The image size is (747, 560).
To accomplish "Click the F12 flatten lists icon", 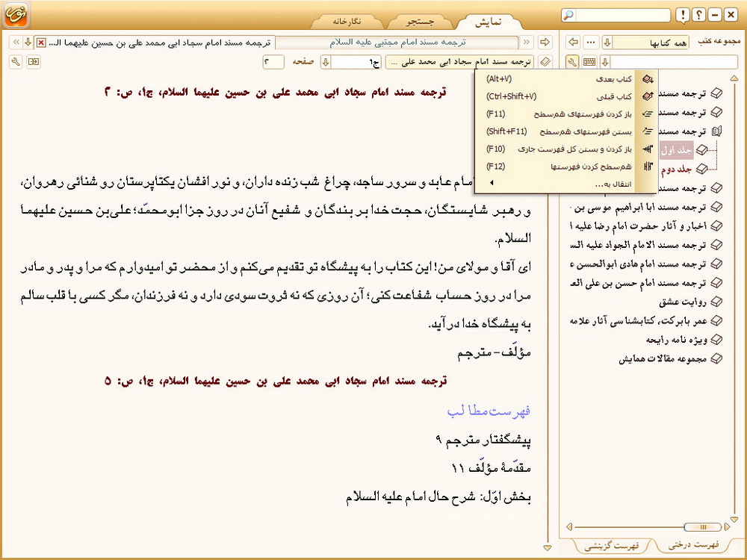I will coord(648,167).
